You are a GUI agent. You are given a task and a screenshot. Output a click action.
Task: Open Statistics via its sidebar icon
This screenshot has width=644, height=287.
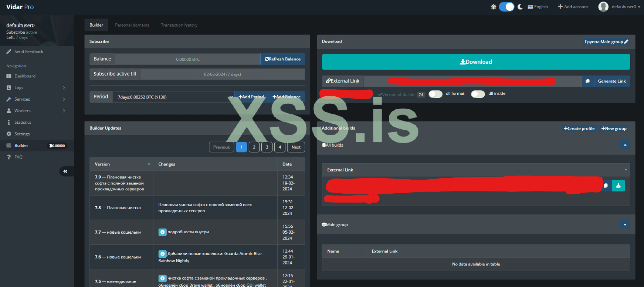pyautogui.click(x=9, y=122)
